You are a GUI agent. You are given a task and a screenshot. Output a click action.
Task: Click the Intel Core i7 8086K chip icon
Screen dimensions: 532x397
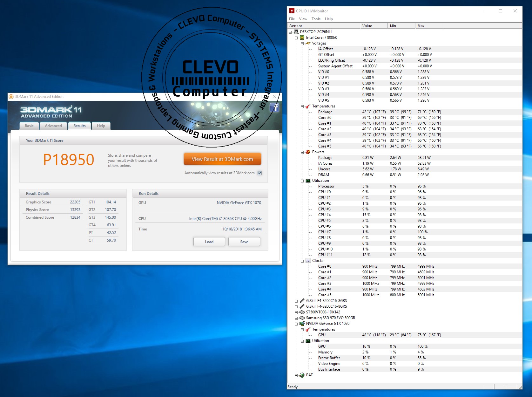coord(302,38)
